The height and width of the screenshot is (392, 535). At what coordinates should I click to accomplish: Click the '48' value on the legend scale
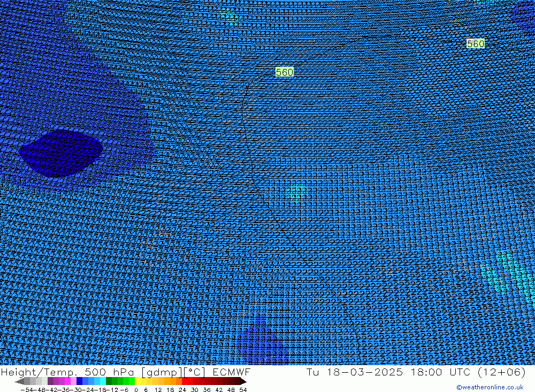[x=231, y=390]
